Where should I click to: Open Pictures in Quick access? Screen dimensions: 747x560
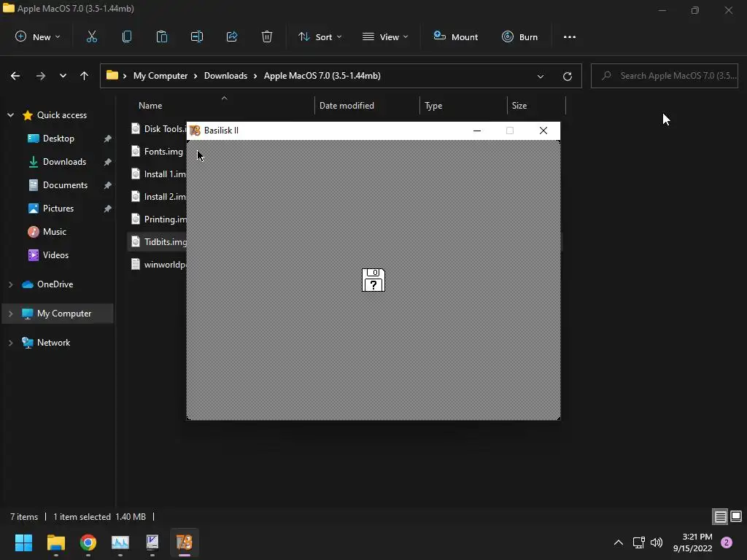[x=58, y=209]
